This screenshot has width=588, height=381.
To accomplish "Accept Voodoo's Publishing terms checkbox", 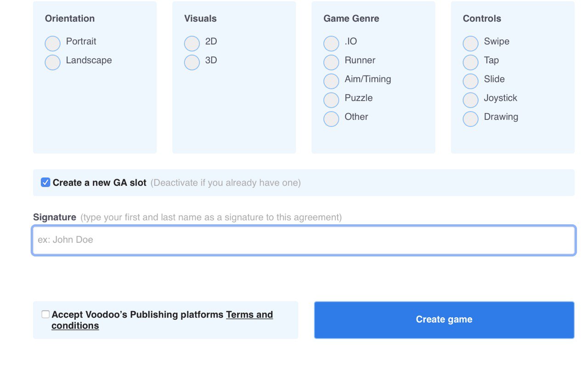I will tap(45, 314).
